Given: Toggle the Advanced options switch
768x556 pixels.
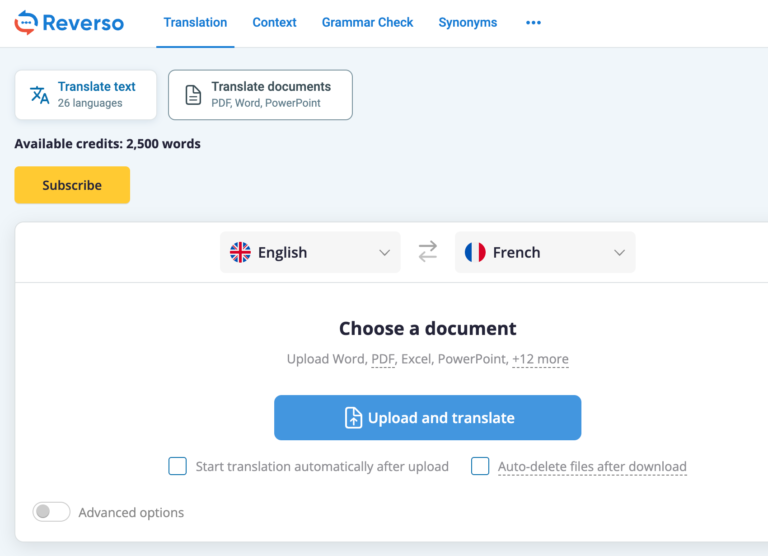Looking at the screenshot, I should click(x=51, y=512).
